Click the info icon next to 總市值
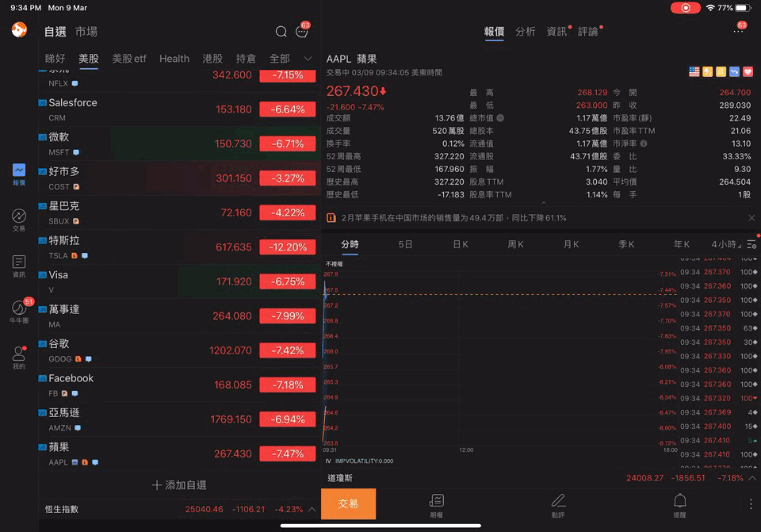 pyautogui.click(x=500, y=118)
